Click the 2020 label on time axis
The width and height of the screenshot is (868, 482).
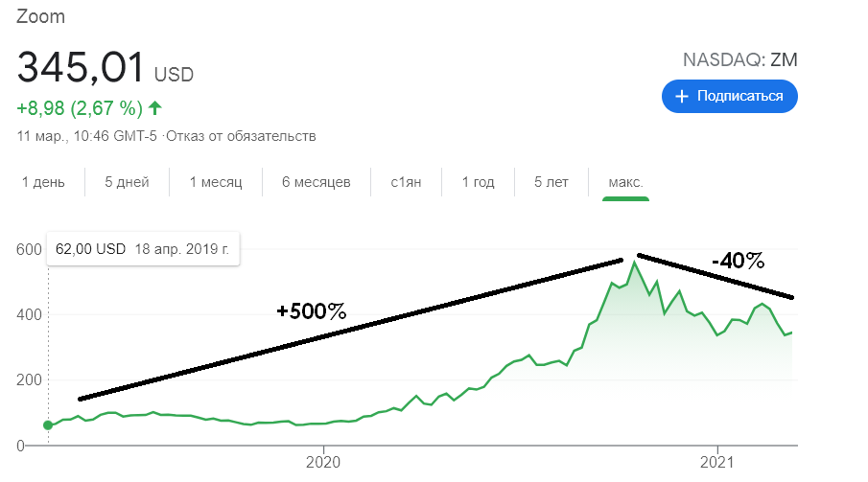click(x=323, y=463)
